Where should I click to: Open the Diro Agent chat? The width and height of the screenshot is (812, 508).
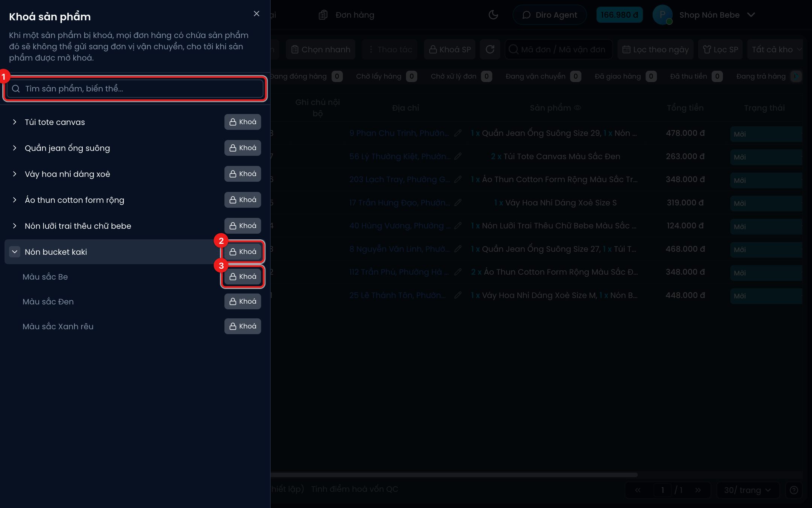tap(550, 15)
